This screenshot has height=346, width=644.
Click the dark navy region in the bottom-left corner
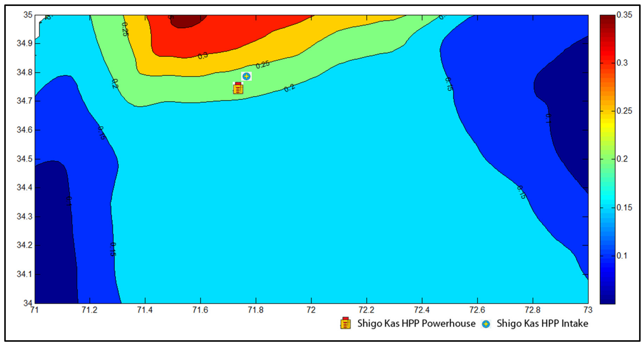pyautogui.click(x=52, y=250)
